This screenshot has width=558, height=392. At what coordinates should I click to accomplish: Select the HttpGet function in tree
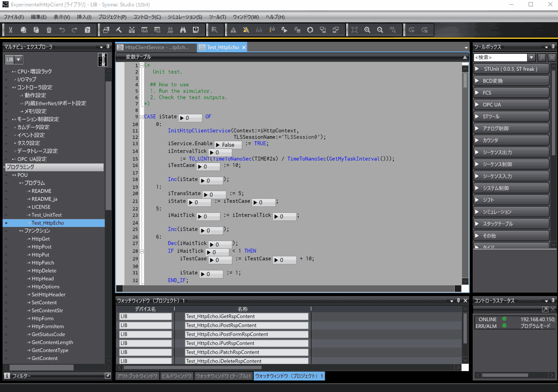(x=41, y=239)
